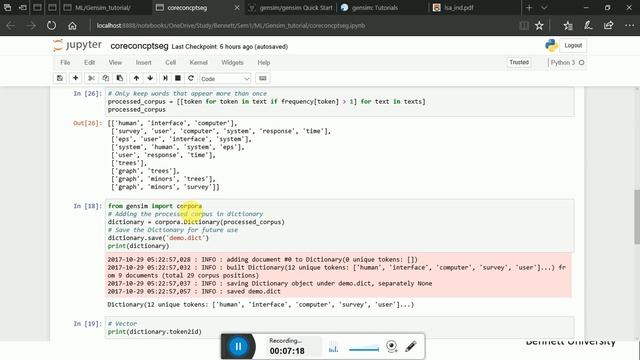Refresh the browser page
The height and width of the screenshot is (360, 640).
click(x=51, y=26)
